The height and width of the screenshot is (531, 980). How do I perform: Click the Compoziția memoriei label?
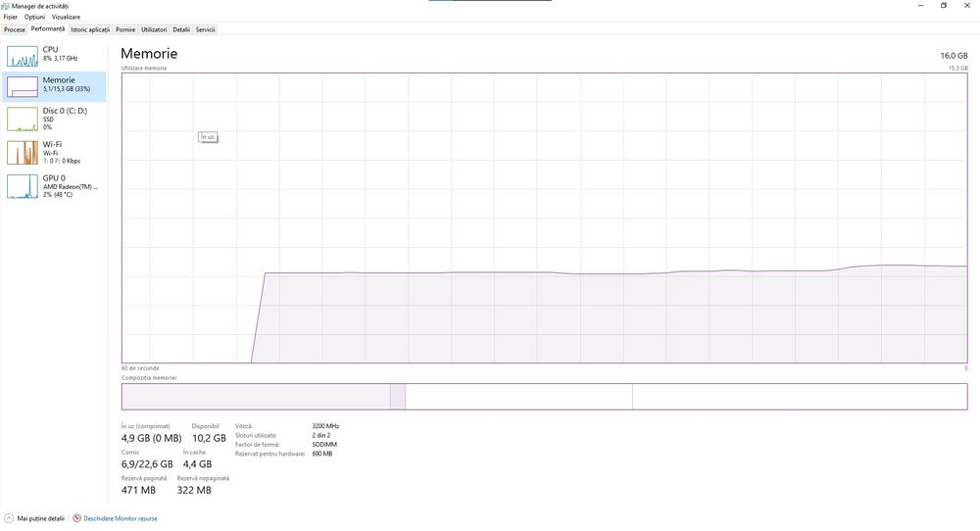[149, 378]
